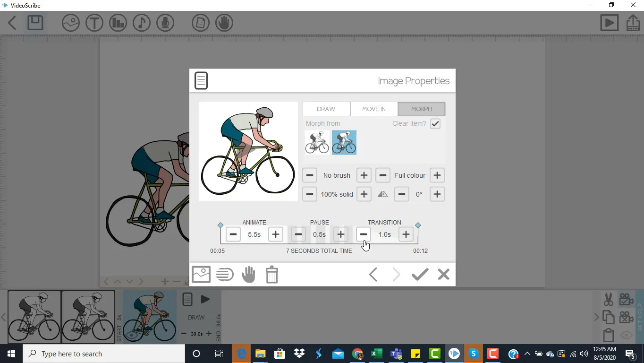Cancel the dialog with the X button
644x363 pixels.
click(x=444, y=274)
